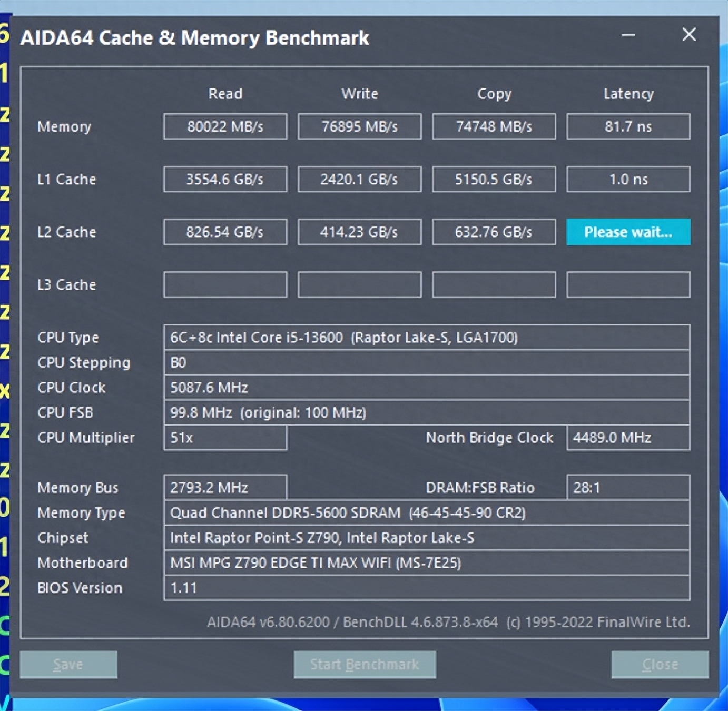Close the AIDA64 window with X
Viewport: 728px width, 711px height.
pos(689,35)
